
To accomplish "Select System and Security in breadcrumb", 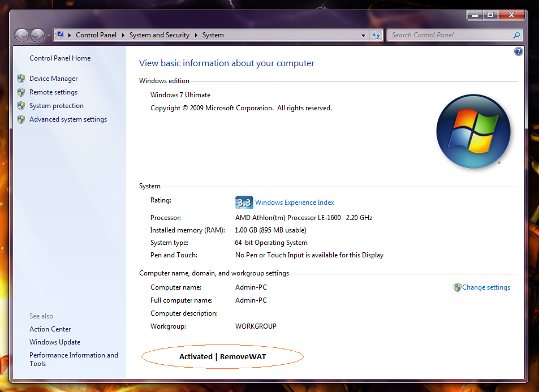I will point(159,35).
